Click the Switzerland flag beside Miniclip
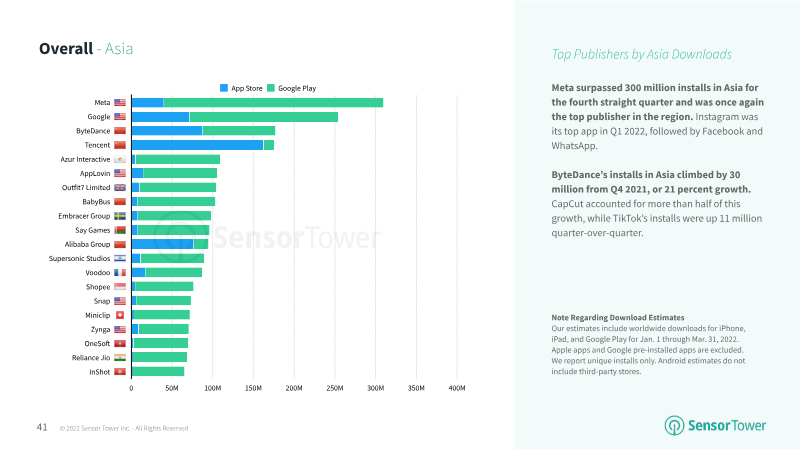This screenshot has width=800, height=450. [120, 315]
